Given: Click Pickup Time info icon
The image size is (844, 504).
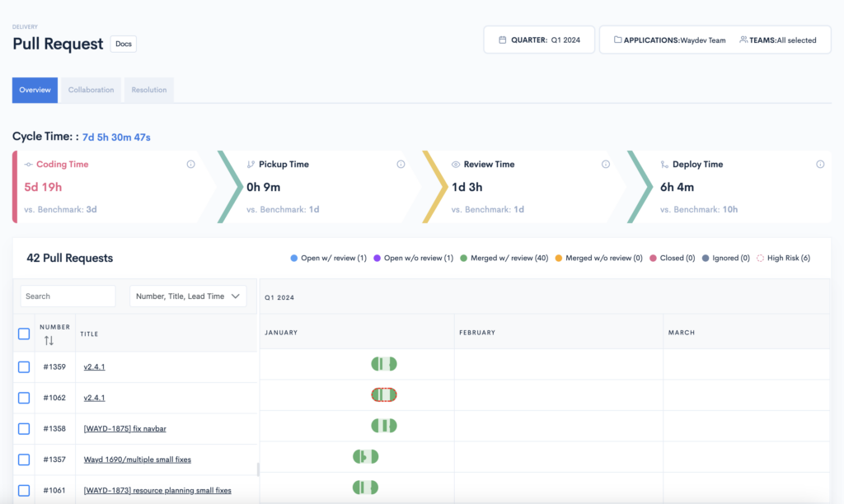Looking at the screenshot, I should (x=401, y=165).
